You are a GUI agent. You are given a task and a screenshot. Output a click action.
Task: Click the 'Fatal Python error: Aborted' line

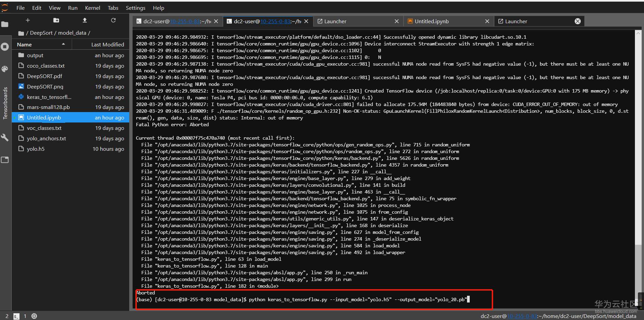172,125
